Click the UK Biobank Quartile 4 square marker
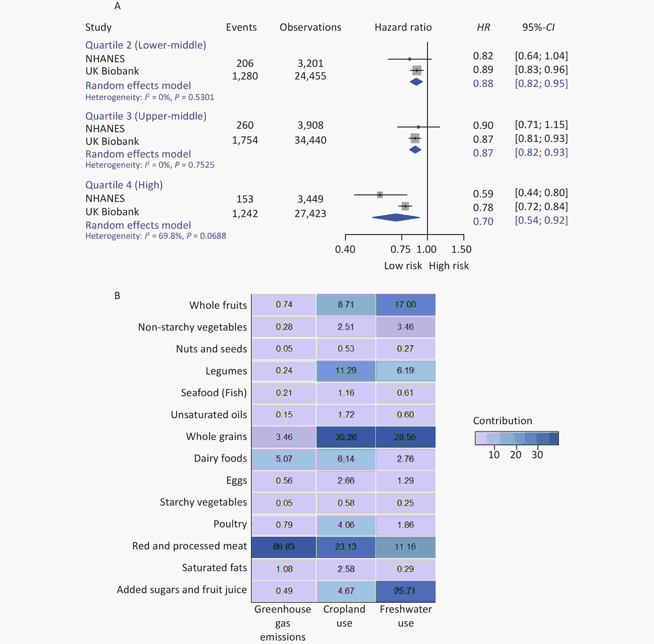The width and height of the screenshot is (654, 644). click(x=405, y=206)
